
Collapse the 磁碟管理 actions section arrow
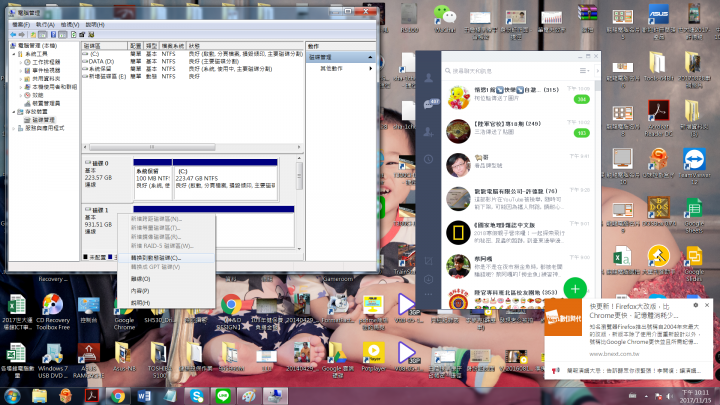coord(370,57)
